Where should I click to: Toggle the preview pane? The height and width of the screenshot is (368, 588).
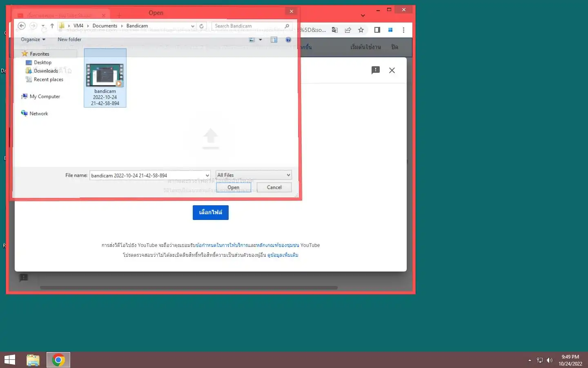[274, 40]
